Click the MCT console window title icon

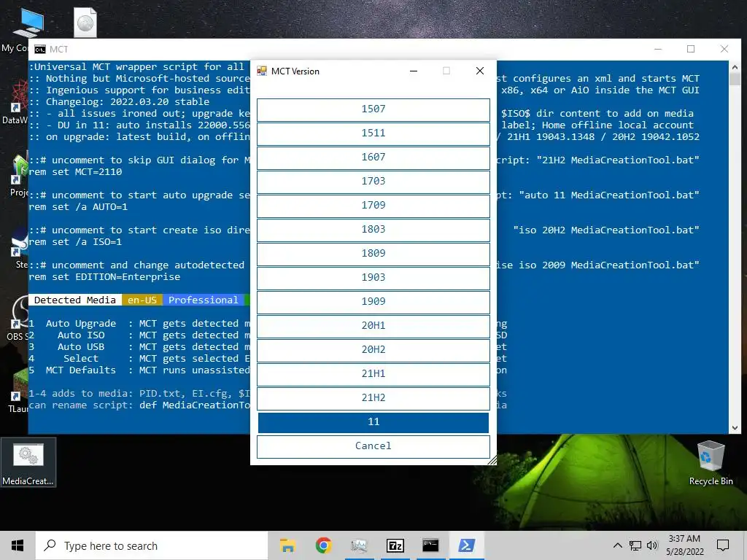[40, 50]
